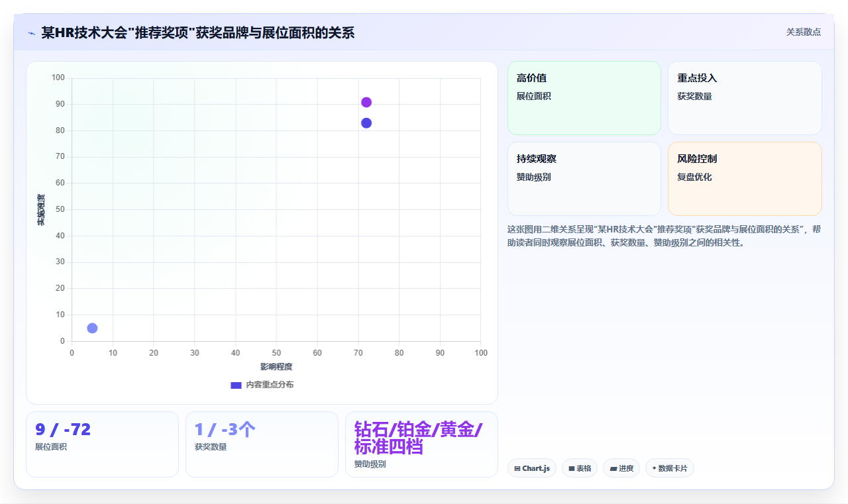The width and height of the screenshot is (848, 504).
Task: Click the 展位面积 caption under 9 / -72
Action: pyautogui.click(x=51, y=447)
